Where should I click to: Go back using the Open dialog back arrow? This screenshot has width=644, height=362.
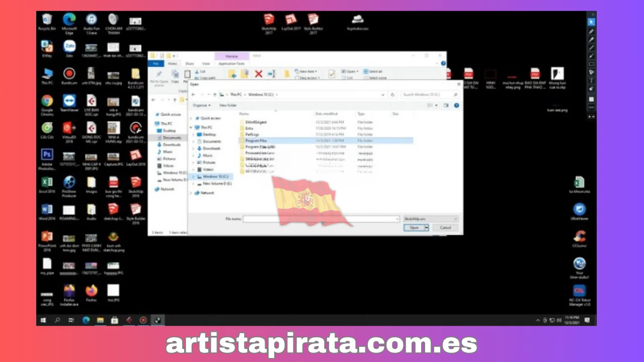(x=194, y=95)
